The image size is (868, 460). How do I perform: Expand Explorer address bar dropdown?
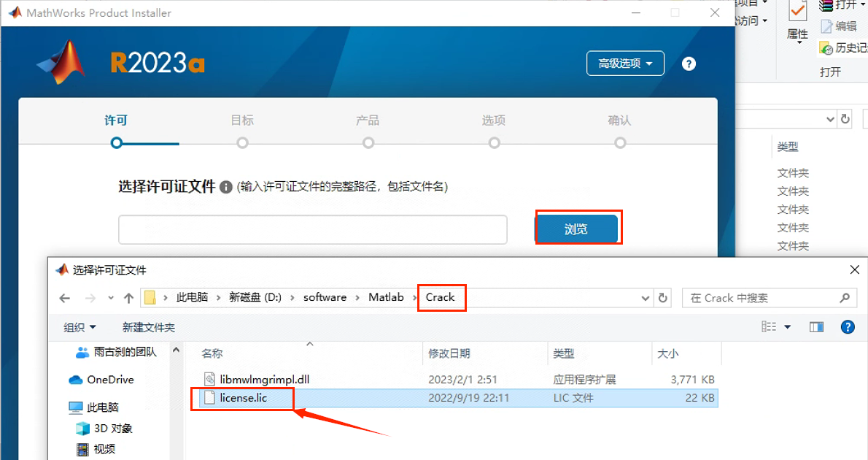click(x=830, y=119)
